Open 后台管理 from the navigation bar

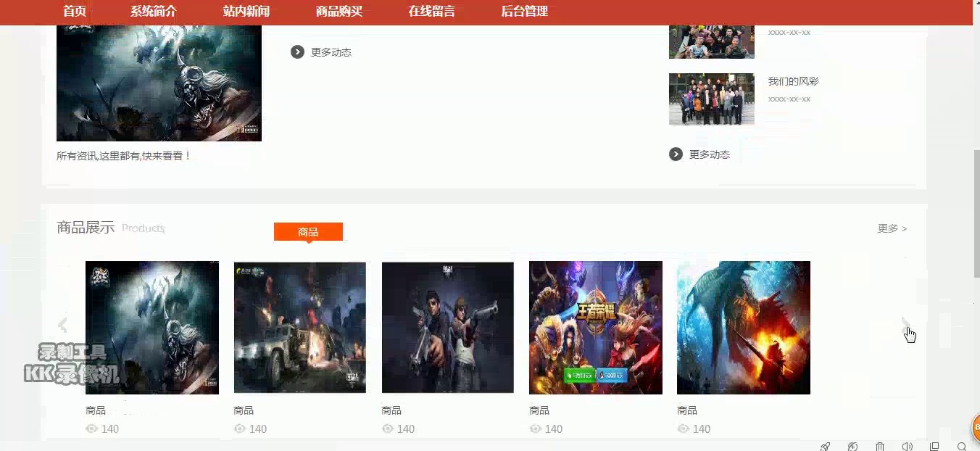pos(525,11)
